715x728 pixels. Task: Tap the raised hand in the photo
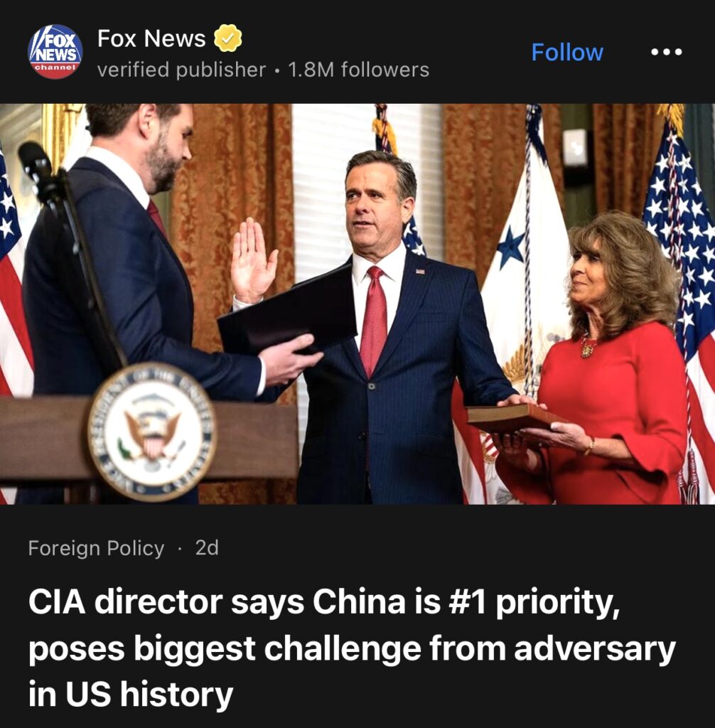click(x=253, y=262)
